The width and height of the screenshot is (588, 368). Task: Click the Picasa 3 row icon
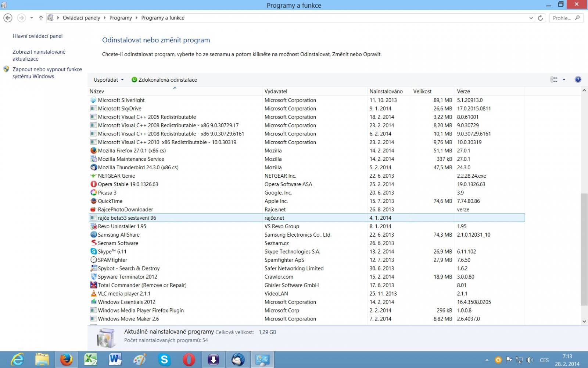point(93,193)
